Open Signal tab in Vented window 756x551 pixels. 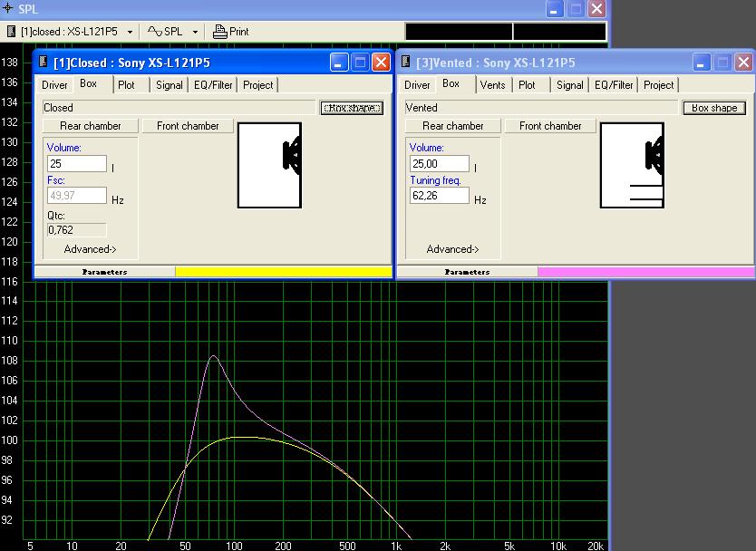(570, 85)
